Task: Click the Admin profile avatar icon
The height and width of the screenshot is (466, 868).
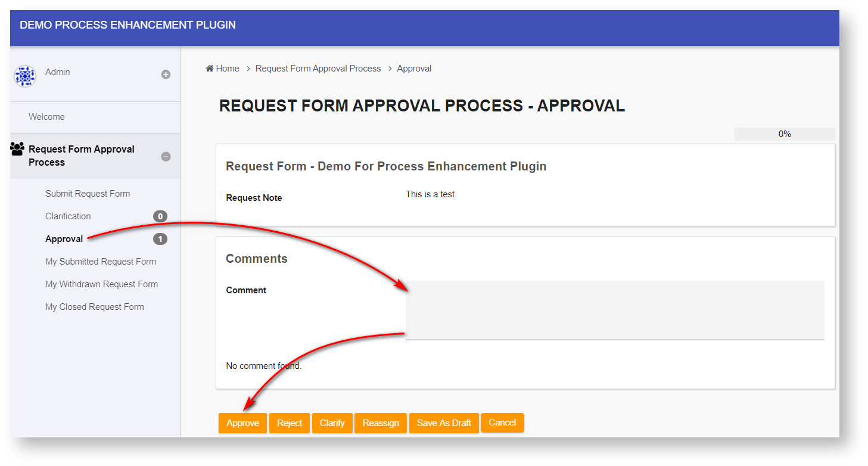Action: coord(25,76)
